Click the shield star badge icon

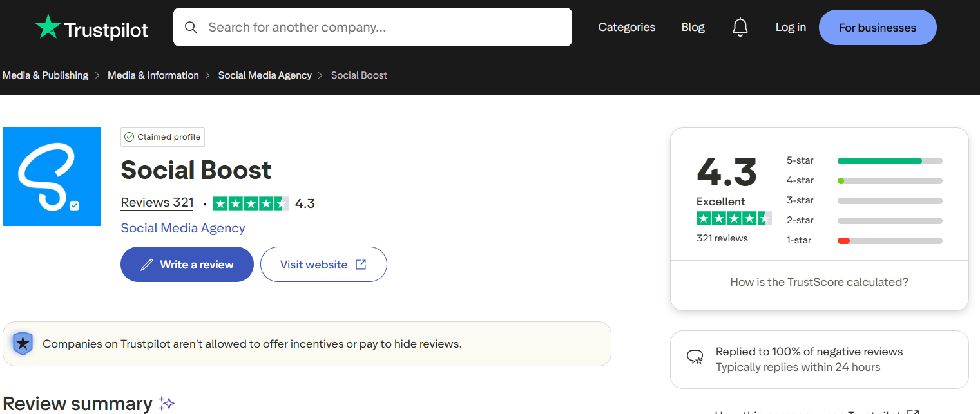click(x=23, y=344)
